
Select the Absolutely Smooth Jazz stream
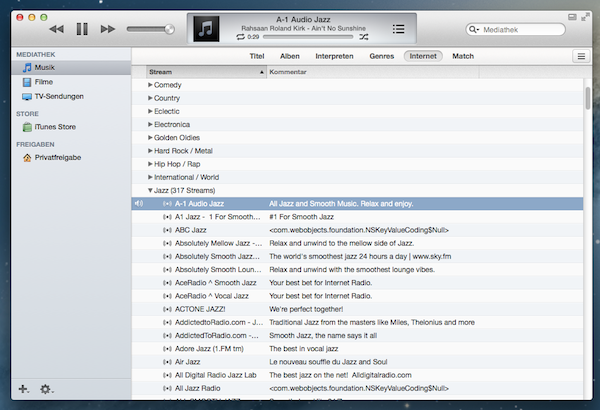357,256
